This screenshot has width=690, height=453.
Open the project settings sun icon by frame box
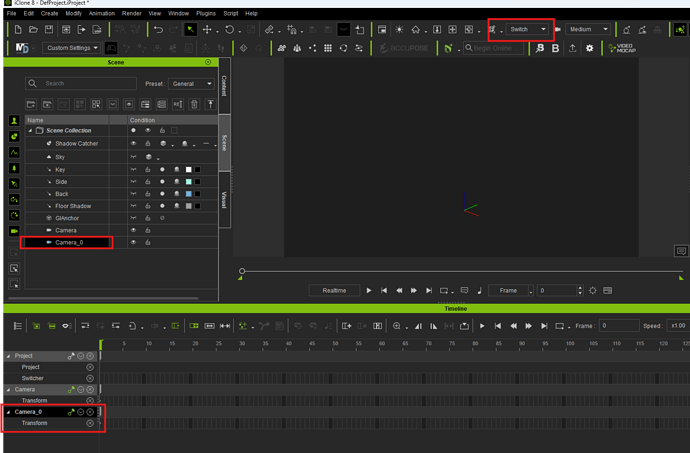point(593,290)
